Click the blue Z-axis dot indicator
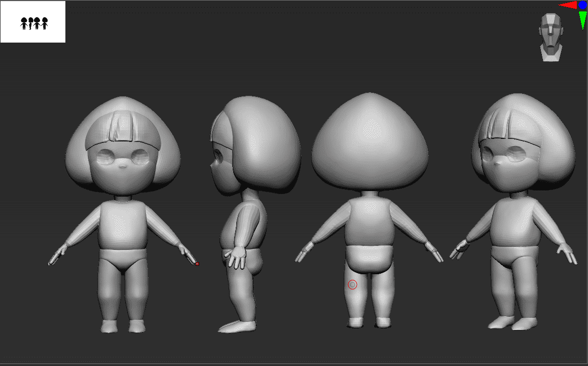This screenshot has height=366, width=588. (582, 5)
